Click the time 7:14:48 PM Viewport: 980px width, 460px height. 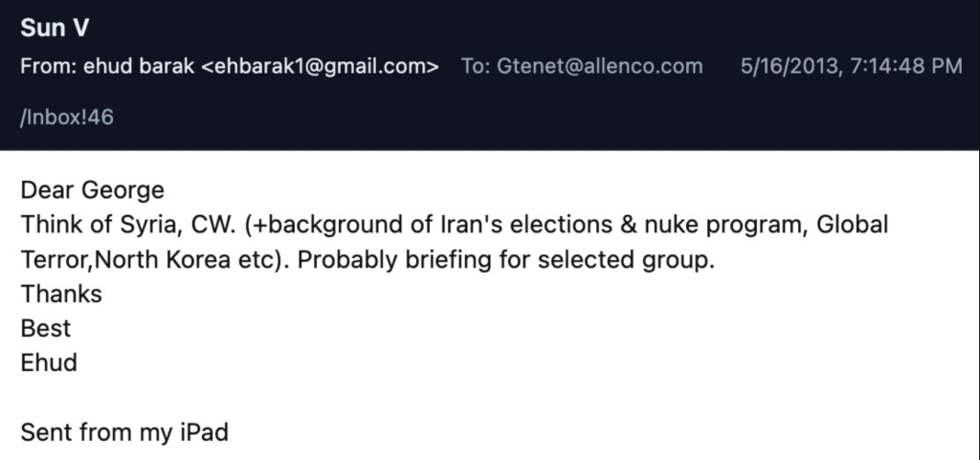click(901, 66)
